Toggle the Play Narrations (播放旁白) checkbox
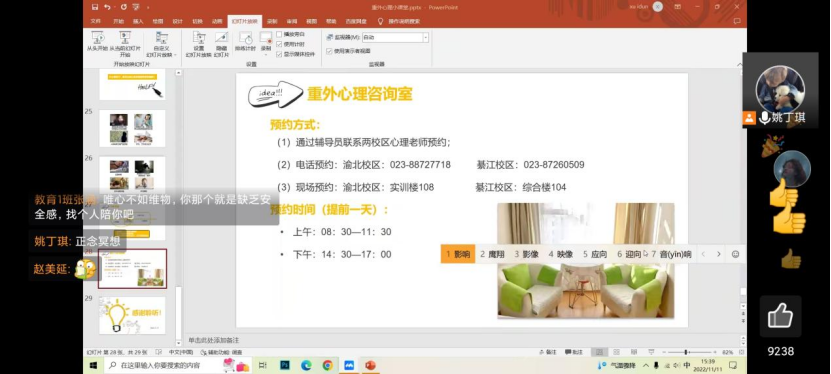 click(279, 34)
